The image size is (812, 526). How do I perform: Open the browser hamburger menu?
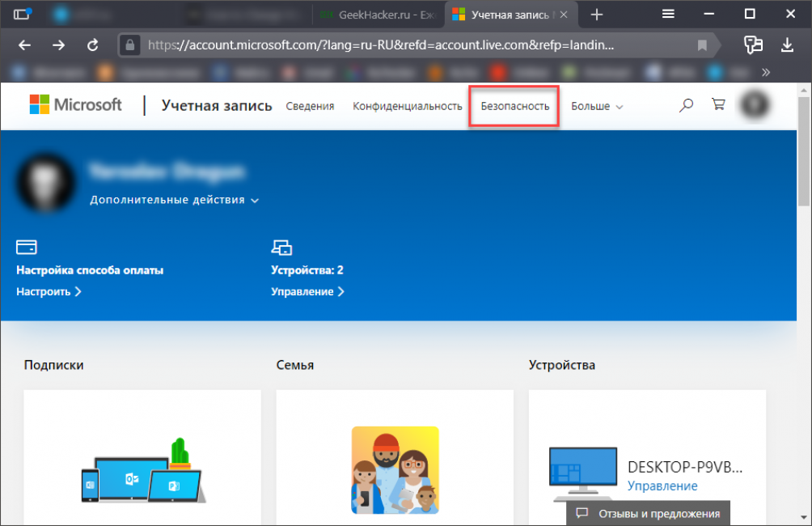tap(668, 14)
